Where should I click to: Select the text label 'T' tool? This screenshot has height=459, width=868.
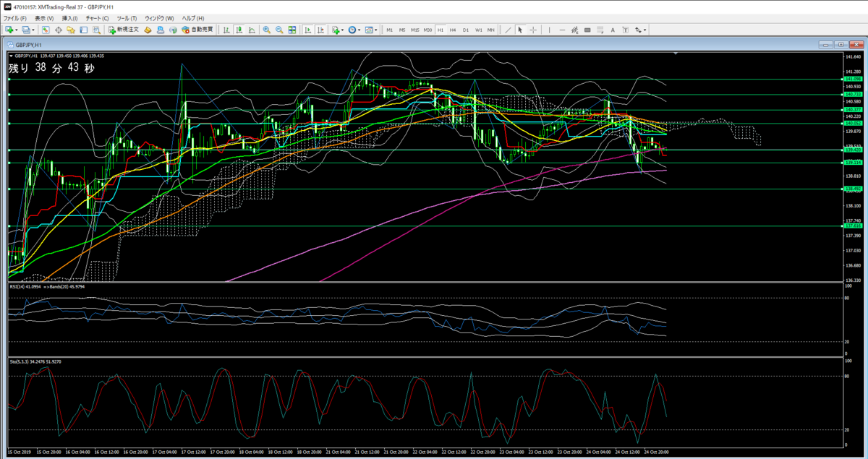(625, 30)
